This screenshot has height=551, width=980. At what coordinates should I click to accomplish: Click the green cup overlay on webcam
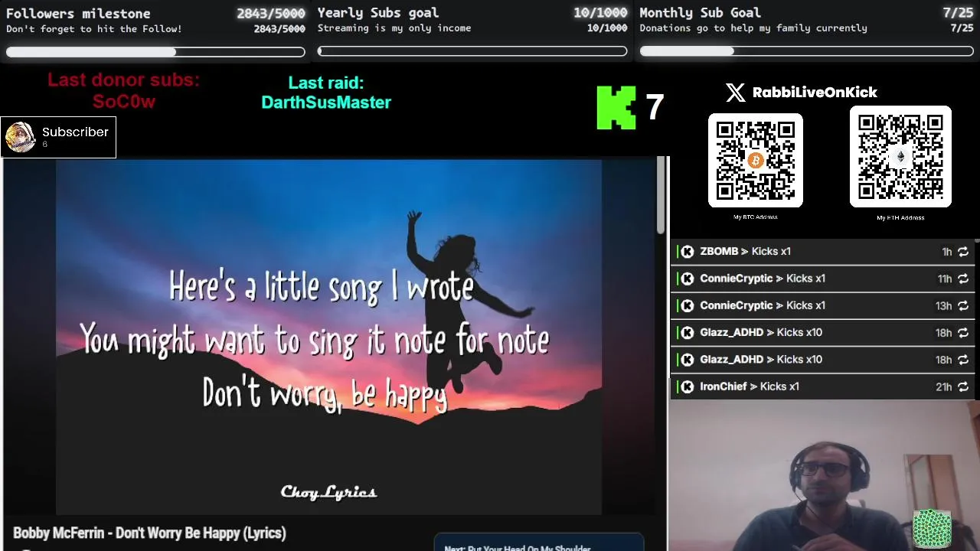(x=933, y=529)
